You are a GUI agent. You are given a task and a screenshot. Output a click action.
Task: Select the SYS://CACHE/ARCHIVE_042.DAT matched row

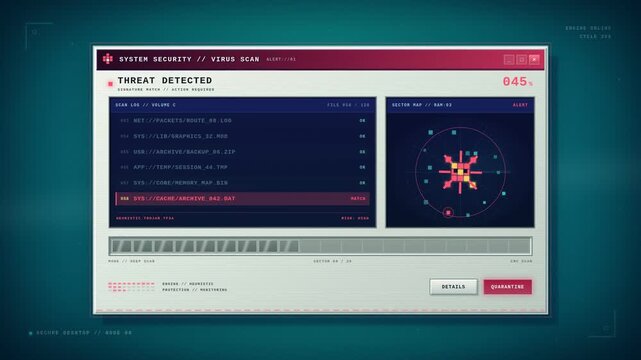pos(242,199)
